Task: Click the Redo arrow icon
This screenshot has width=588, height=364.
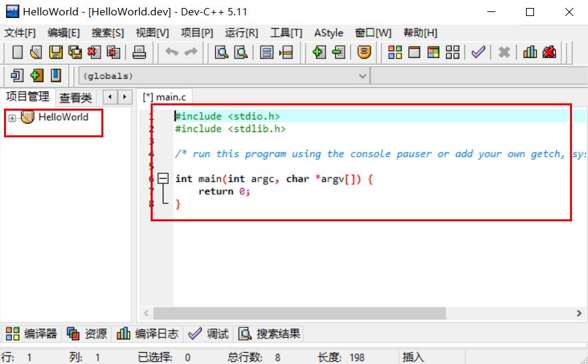Action: click(x=191, y=52)
